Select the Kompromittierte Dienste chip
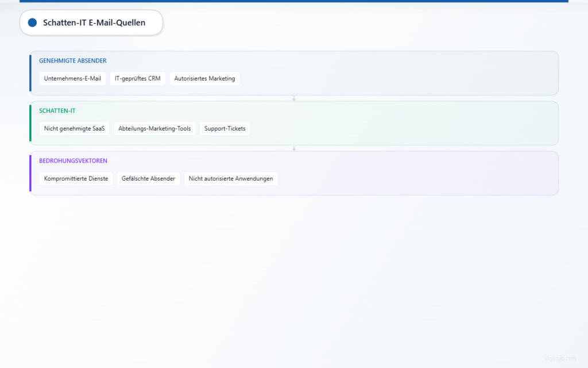 point(76,179)
